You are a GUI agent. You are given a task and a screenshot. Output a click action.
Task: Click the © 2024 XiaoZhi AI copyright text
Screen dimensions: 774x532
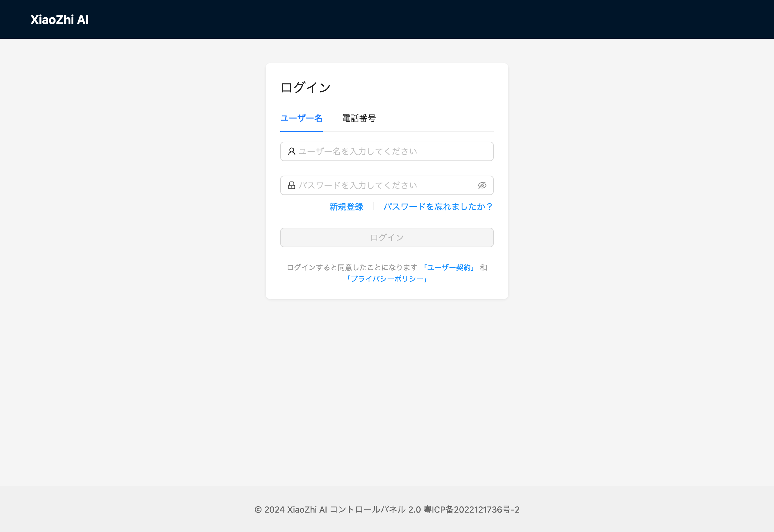[291, 510]
